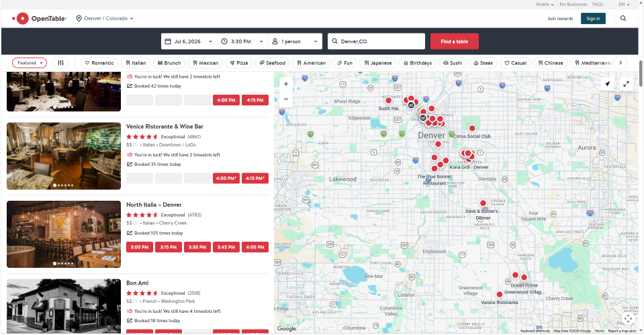Click North Italia restaurant photo
Screen dimensions: 644x335
coord(64,234)
